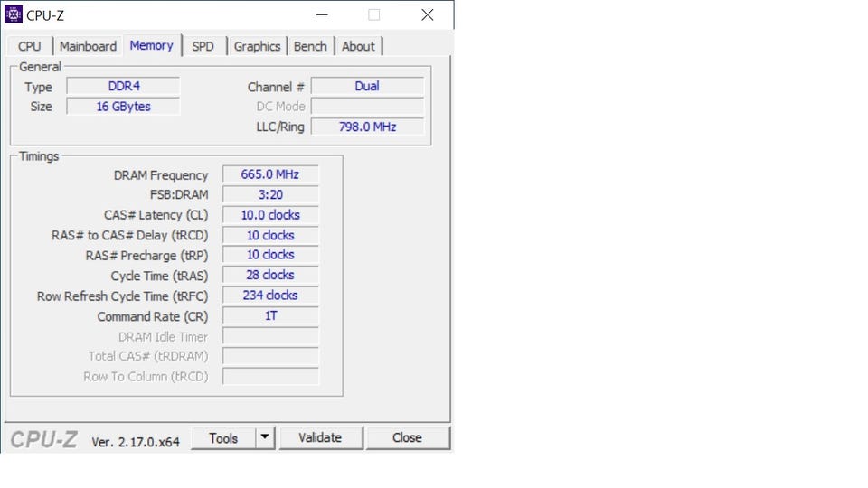This screenshot has width=868, height=488.
Task: Go to the SPD tab
Action: pyautogui.click(x=203, y=46)
